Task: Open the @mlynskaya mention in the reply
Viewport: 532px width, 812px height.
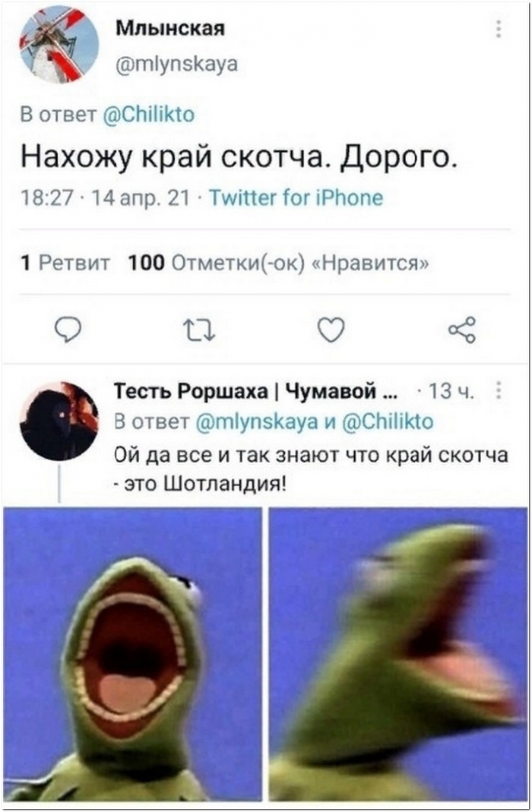Action: pos(257,422)
